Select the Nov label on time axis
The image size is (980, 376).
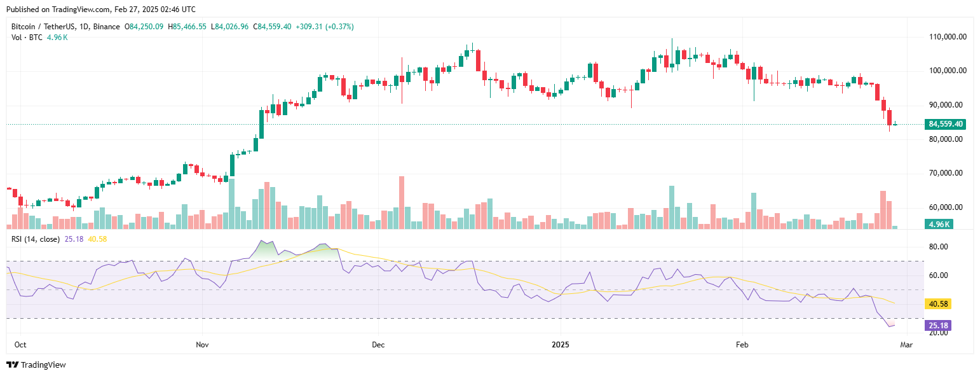tap(202, 345)
